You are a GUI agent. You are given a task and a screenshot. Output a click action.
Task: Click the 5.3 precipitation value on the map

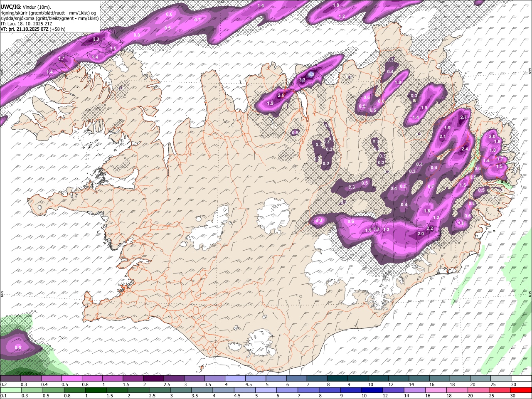(311, 74)
